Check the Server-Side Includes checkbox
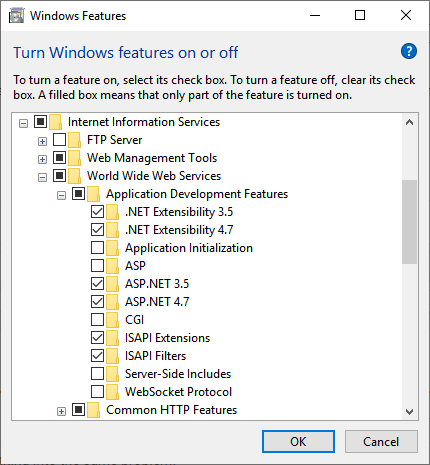Image resolution: width=430 pixels, height=465 pixels. click(97, 374)
